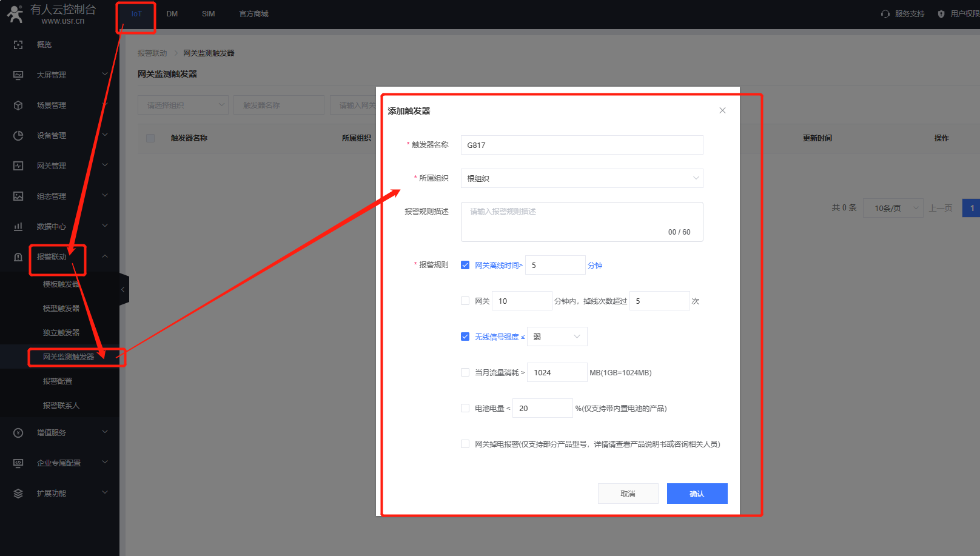Click the 数据中心 bar chart icon
This screenshot has width=980, height=556.
tap(18, 227)
